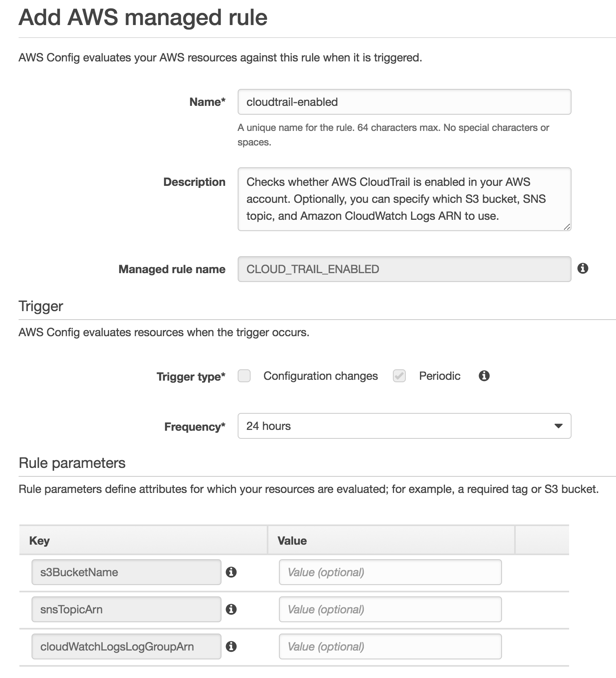Image resolution: width=616 pixels, height=678 pixels.
Task: Click the Value column header
Action: point(292,541)
